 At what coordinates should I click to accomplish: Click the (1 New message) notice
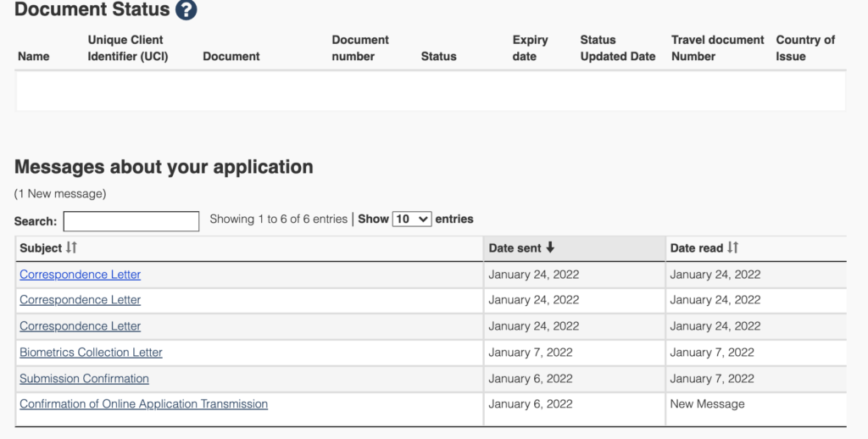click(x=60, y=194)
